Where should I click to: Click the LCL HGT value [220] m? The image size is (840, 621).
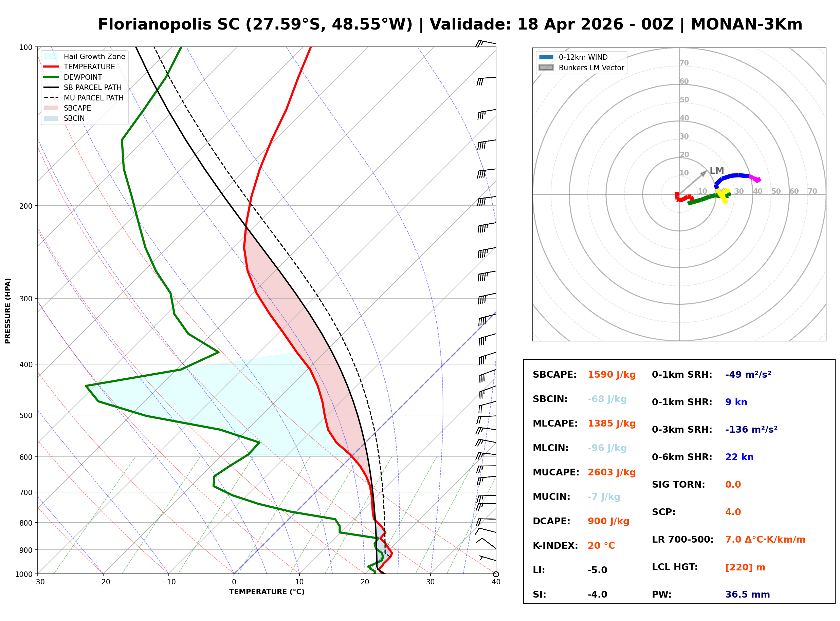[x=745, y=567]
